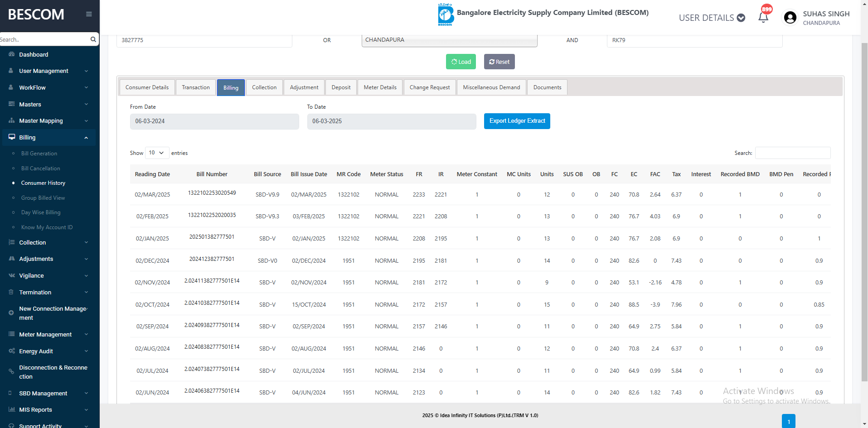Click the BESCOM logo in header
The width and height of the screenshot is (868, 428).
pos(446,14)
